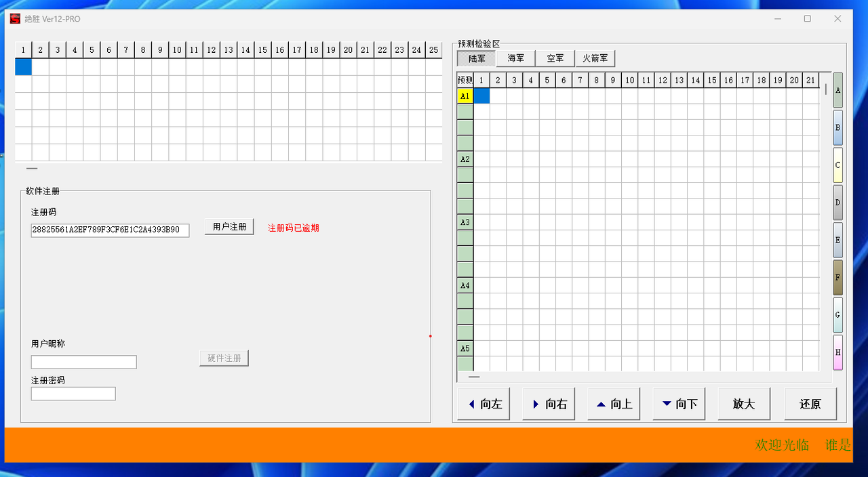The width and height of the screenshot is (868, 477).
Task: Switch to the 空军 tab
Action: (x=555, y=59)
